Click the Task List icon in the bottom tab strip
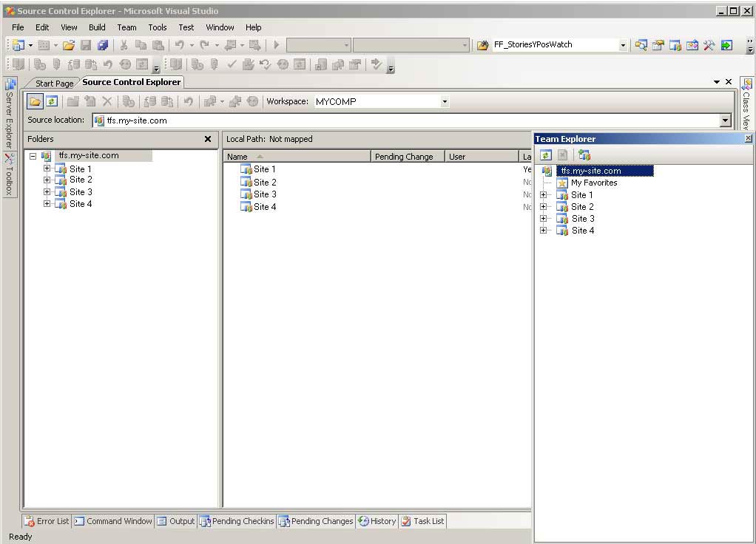756x544 pixels. [406, 521]
